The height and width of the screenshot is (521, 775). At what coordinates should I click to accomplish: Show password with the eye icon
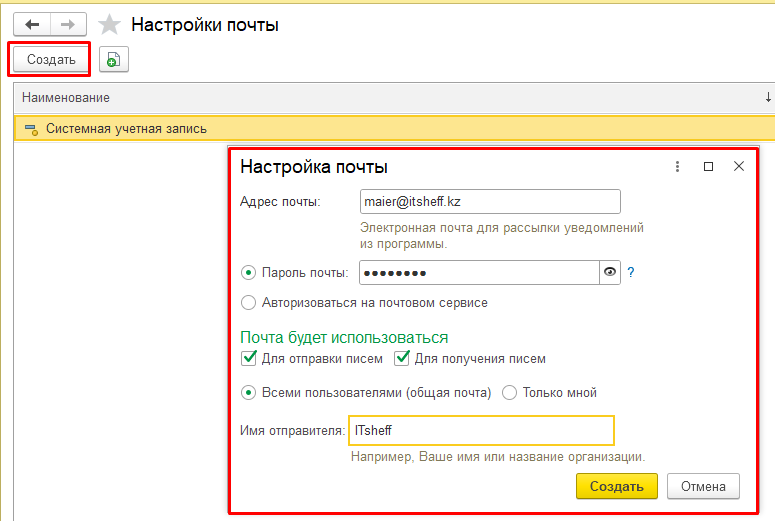610,272
